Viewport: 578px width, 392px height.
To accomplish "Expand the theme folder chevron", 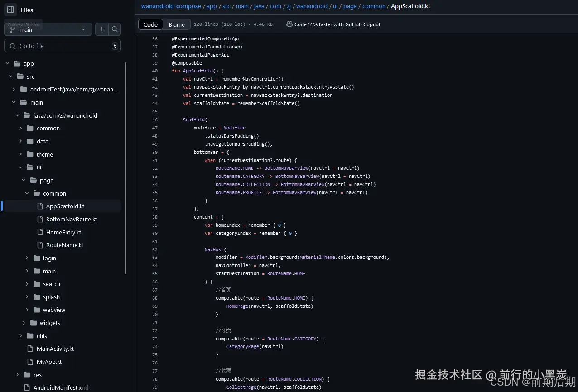I will click(20, 154).
